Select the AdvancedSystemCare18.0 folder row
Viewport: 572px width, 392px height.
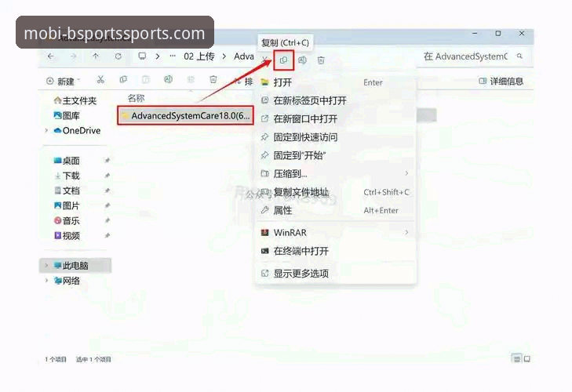click(185, 115)
